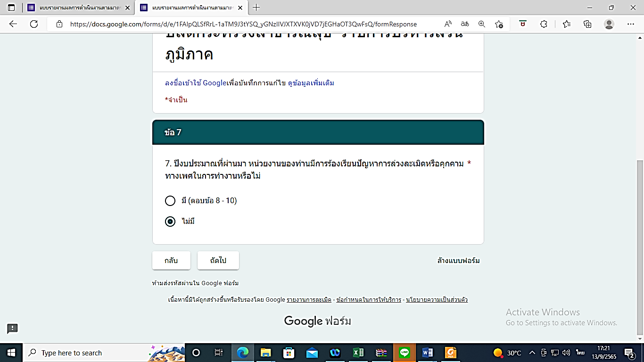Show hidden system tray icons chevron
Viewport: 644px width, 362px height.
click(532, 353)
